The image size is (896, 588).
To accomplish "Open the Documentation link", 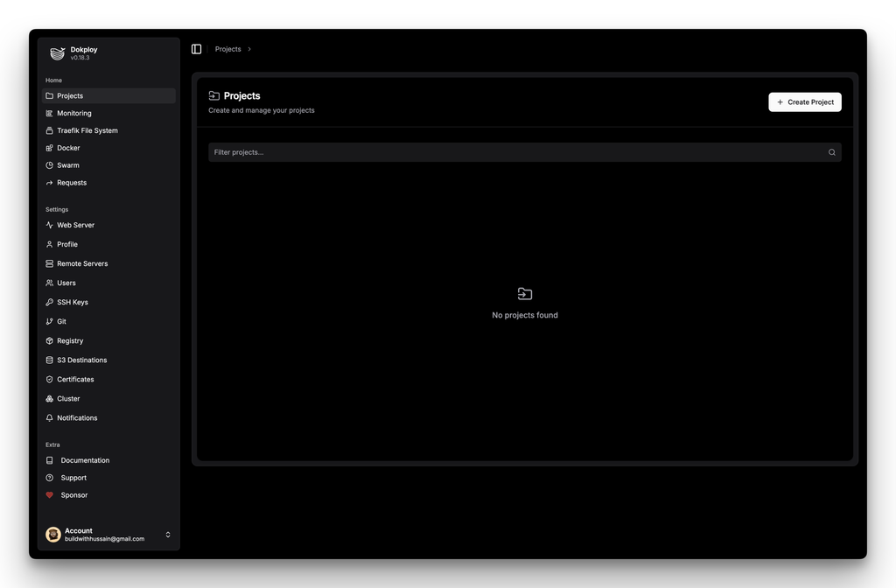I will click(85, 460).
